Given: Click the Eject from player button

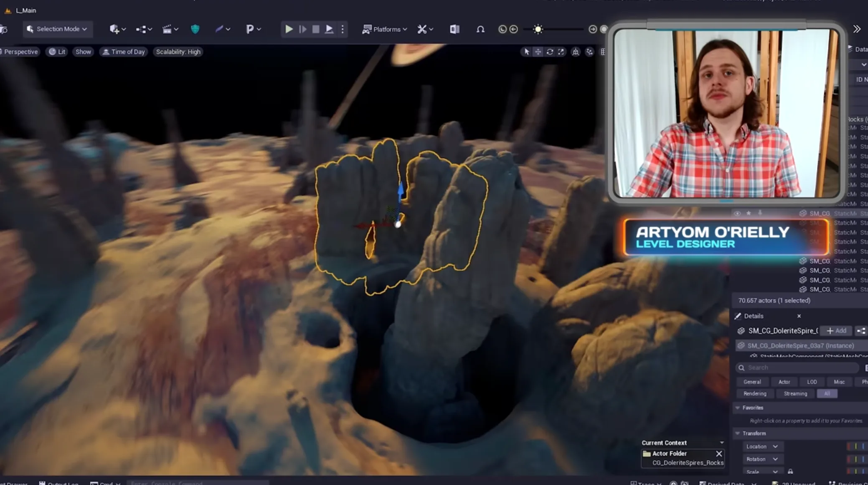Looking at the screenshot, I should (329, 29).
